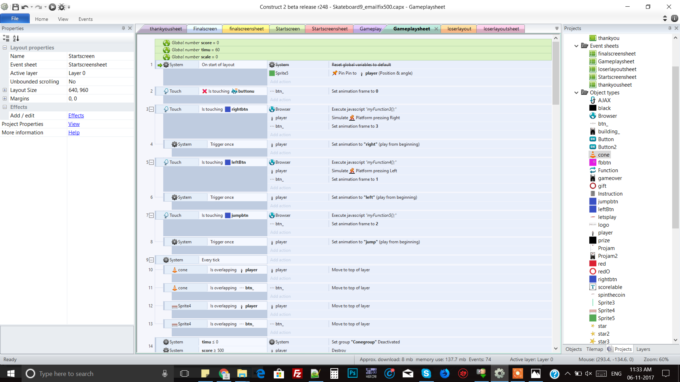Collapse the Event sheets folder
Image resolution: width=680 pixels, height=382 pixels.
coord(576,46)
